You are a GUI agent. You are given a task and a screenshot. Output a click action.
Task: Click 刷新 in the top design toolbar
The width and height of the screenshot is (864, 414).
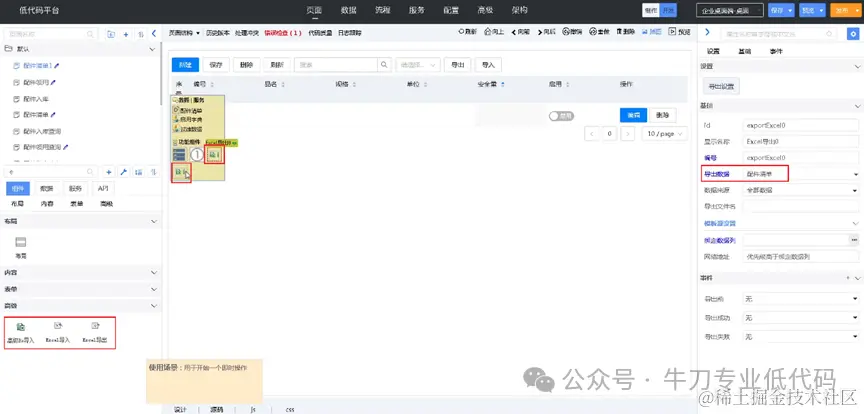tap(468, 32)
